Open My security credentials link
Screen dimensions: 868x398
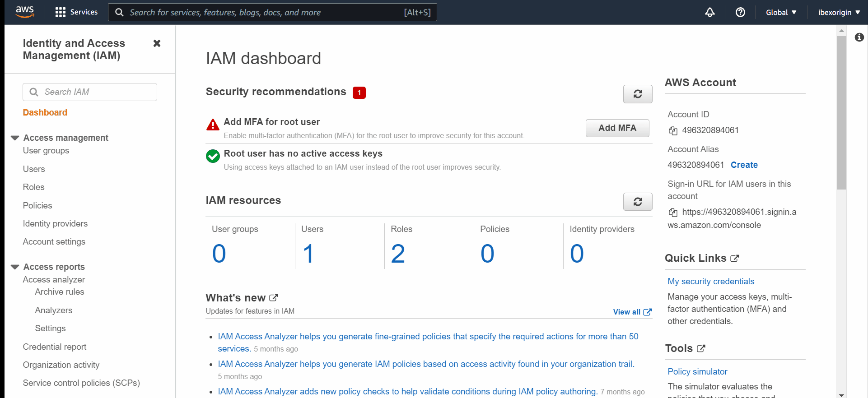pyautogui.click(x=711, y=281)
